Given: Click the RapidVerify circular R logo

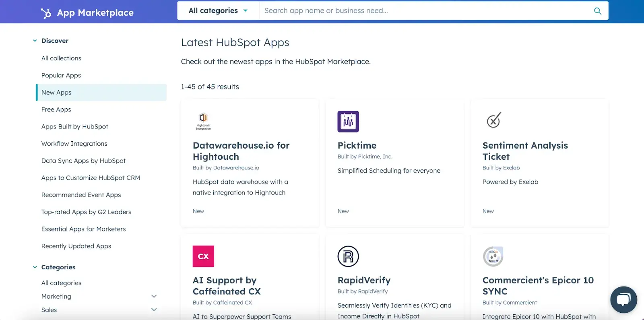Looking at the screenshot, I should click(x=348, y=256).
